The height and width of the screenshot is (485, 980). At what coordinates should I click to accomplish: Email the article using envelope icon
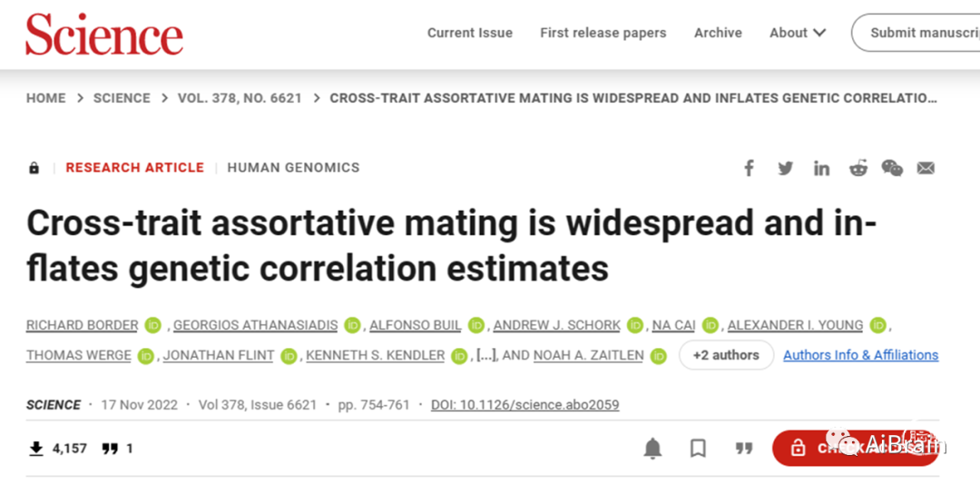click(x=926, y=168)
